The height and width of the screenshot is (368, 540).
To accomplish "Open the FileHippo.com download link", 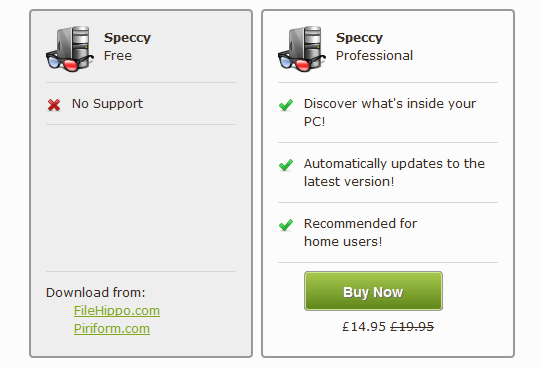I will [117, 311].
